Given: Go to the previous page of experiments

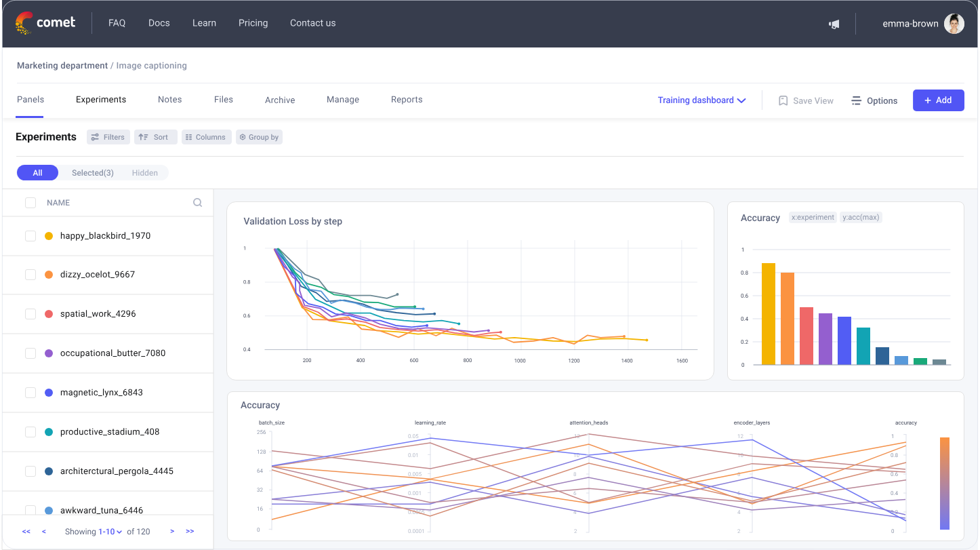Looking at the screenshot, I should [x=44, y=532].
